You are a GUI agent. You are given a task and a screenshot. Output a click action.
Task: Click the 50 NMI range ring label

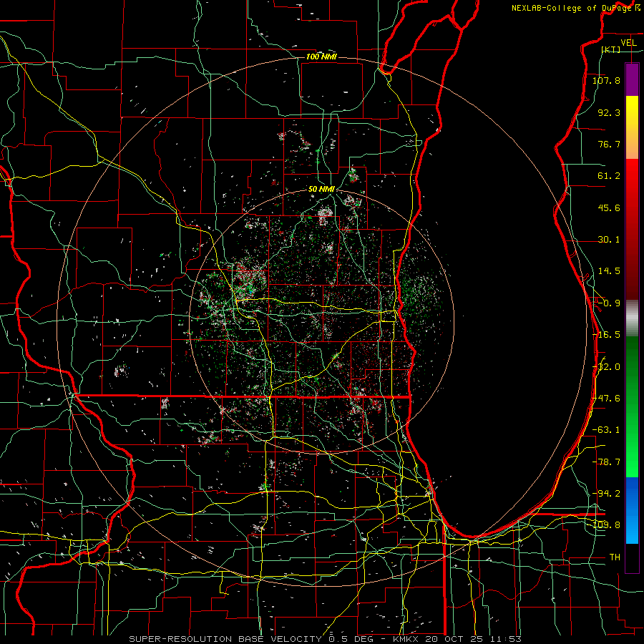point(321,190)
